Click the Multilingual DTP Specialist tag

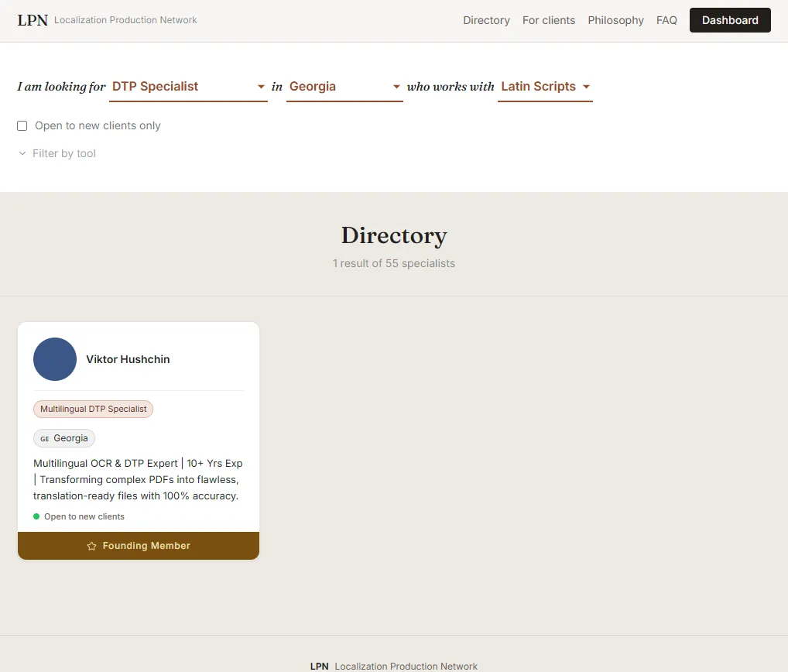tap(93, 409)
